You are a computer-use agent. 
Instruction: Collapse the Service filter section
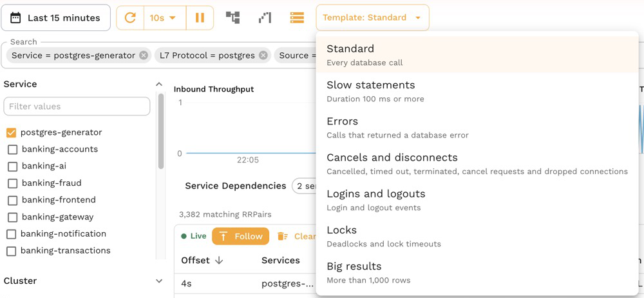coord(159,84)
